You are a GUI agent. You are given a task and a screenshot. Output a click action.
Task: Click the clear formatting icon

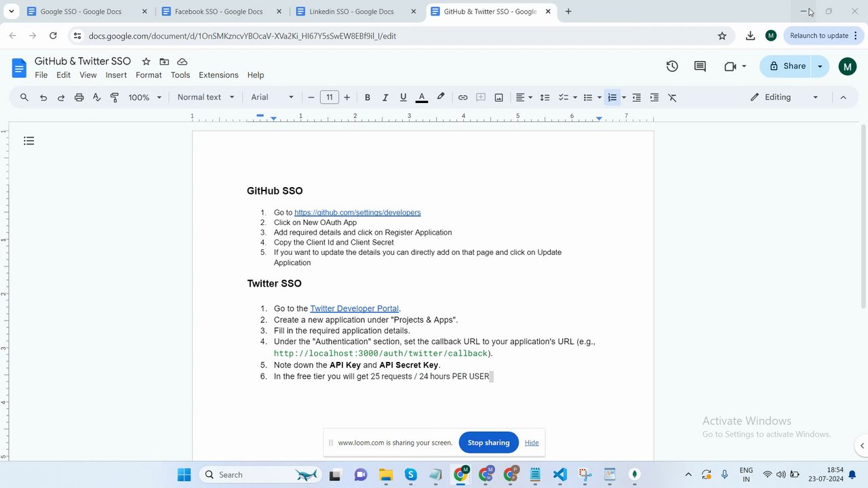click(673, 98)
